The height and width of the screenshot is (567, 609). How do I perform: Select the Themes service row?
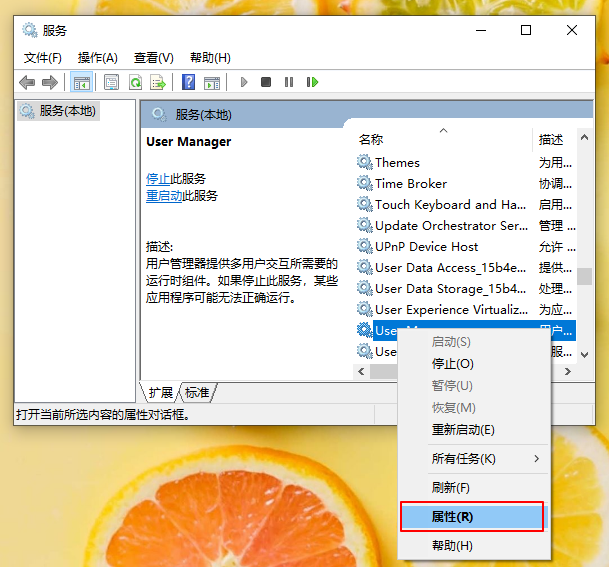[x=397, y=162]
